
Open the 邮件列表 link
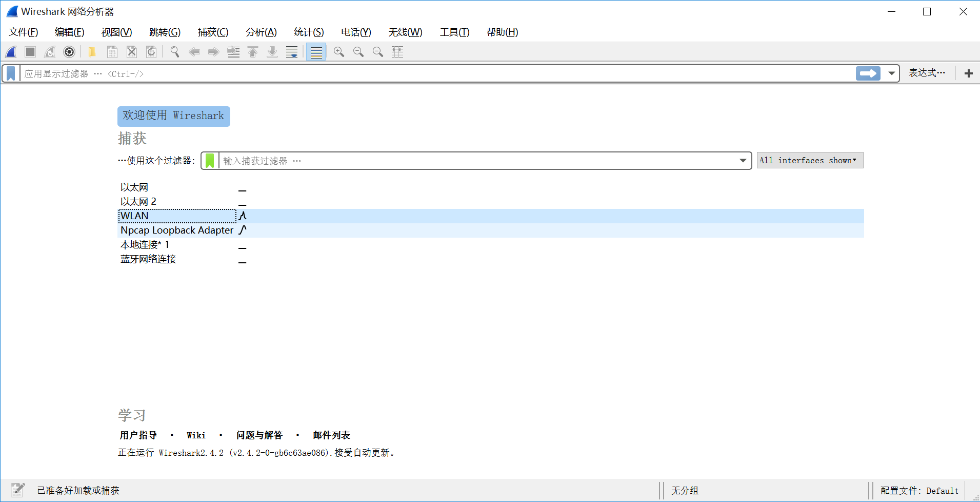coord(332,435)
